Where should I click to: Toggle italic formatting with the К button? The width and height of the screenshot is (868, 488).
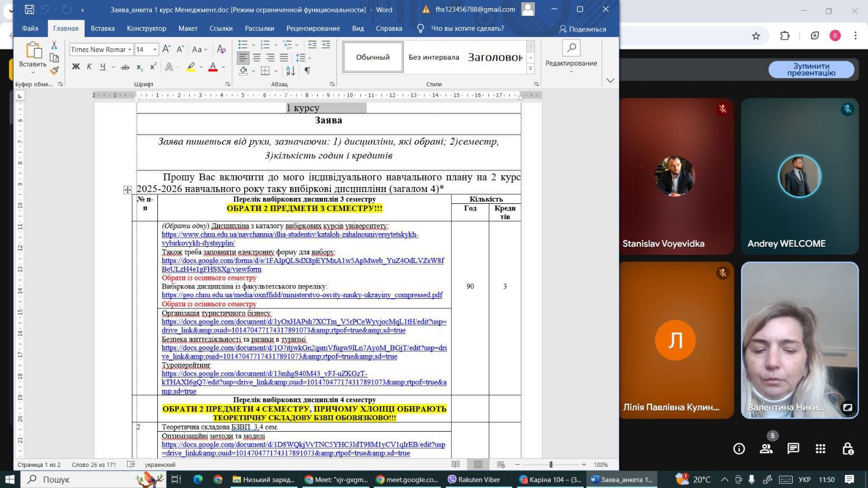pyautogui.click(x=89, y=67)
